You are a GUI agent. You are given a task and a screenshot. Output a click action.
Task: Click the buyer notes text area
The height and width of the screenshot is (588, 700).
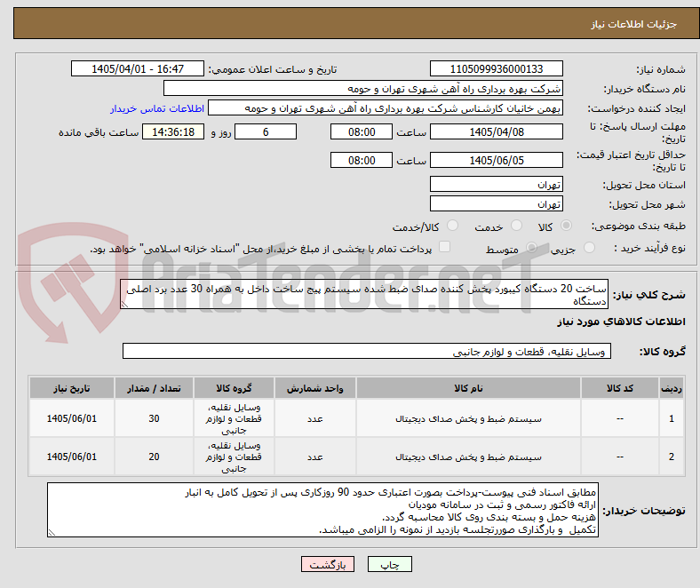[322, 510]
